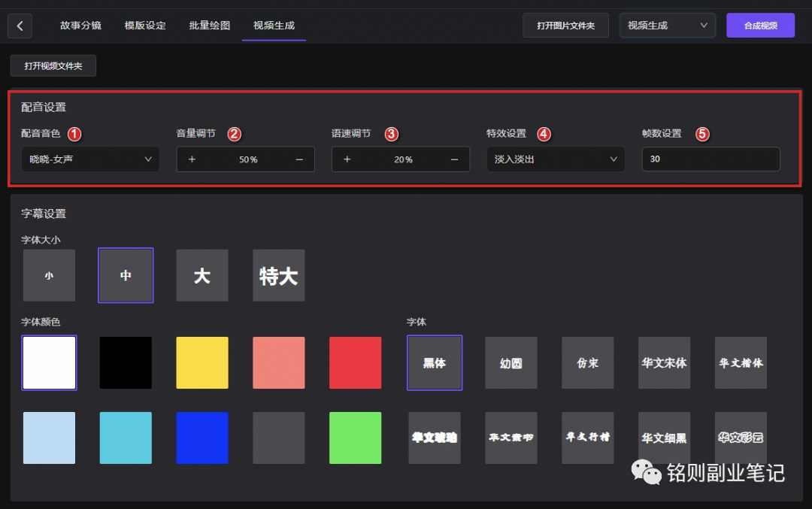Select the yellow subtitle color swatch

[201, 362]
